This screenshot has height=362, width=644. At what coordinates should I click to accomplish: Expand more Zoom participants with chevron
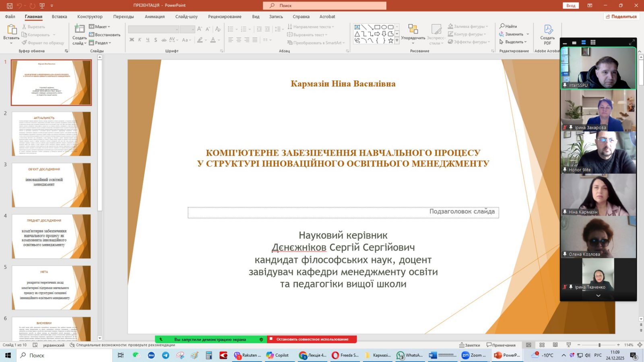598,296
